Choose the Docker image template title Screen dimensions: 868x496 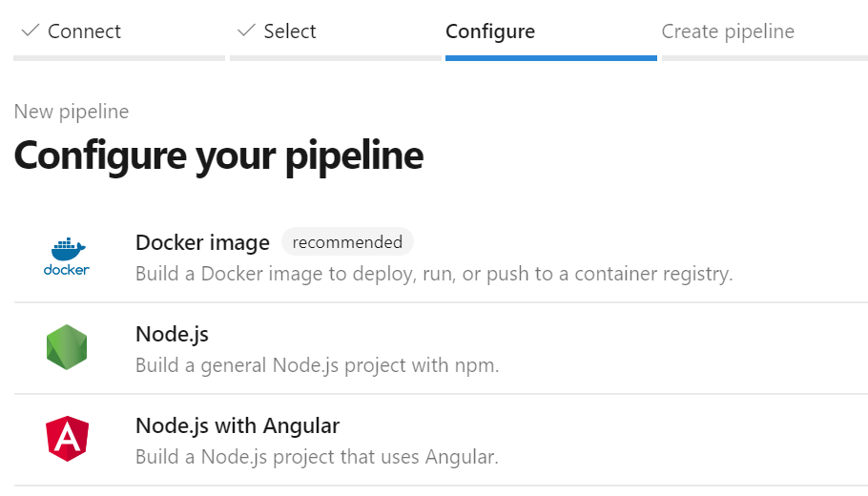pyautogui.click(x=202, y=242)
